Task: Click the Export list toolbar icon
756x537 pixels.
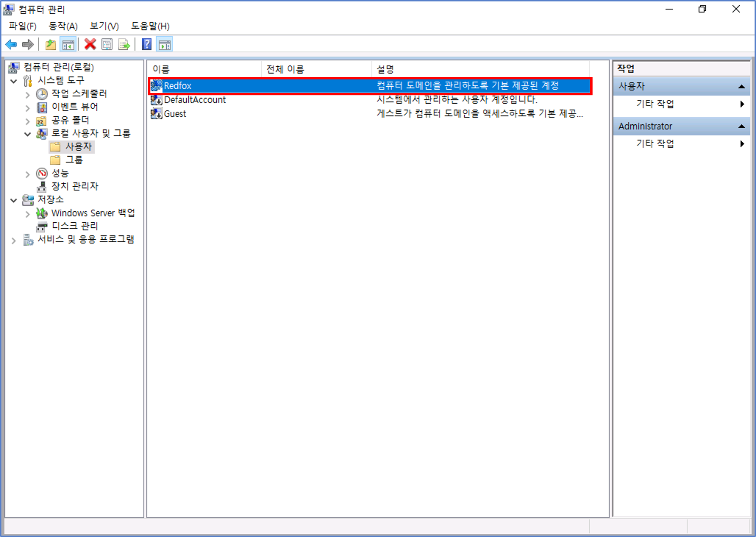Action: [124, 45]
